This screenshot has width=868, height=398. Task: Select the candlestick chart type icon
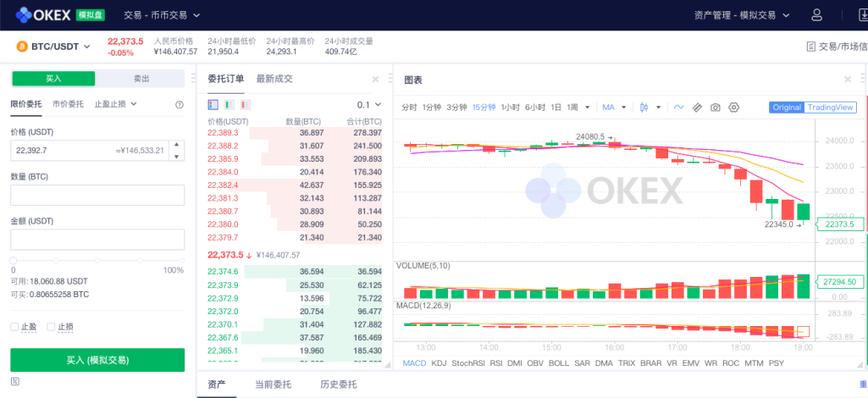click(644, 108)
